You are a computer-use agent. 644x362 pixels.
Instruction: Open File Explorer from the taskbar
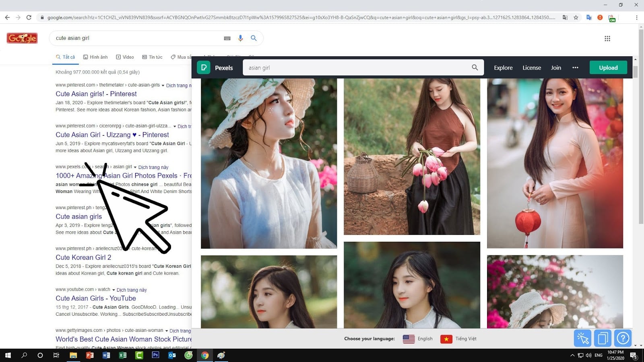point(73,355)
